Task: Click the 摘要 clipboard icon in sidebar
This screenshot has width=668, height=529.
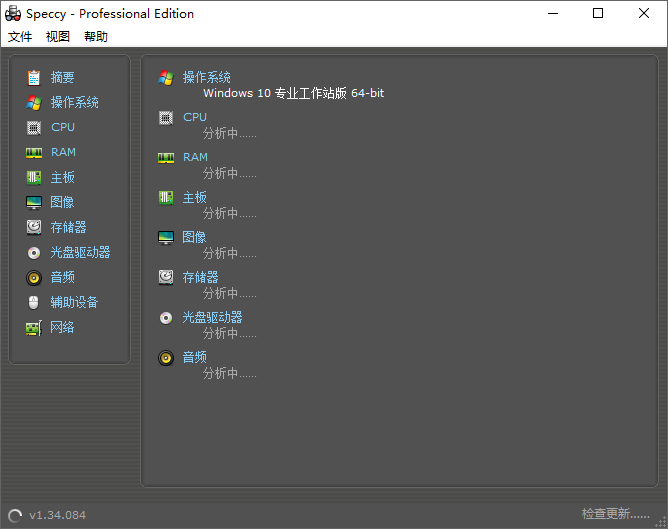Action: pos(34,78)
